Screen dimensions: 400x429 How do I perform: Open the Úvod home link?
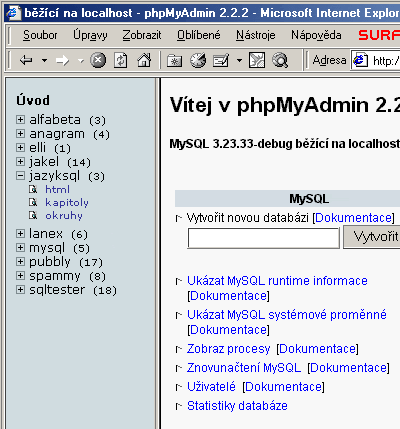pos(33,100)
